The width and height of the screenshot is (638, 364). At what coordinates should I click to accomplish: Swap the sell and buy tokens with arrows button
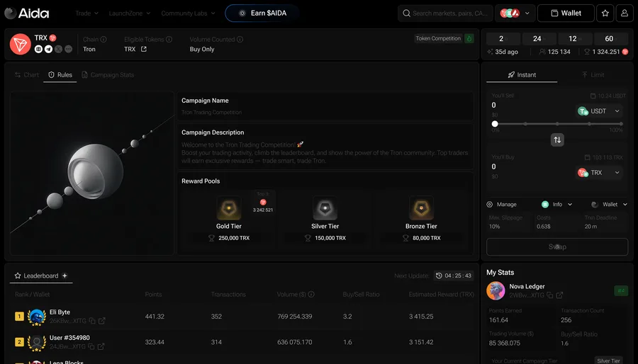click(x=557, y=140)
